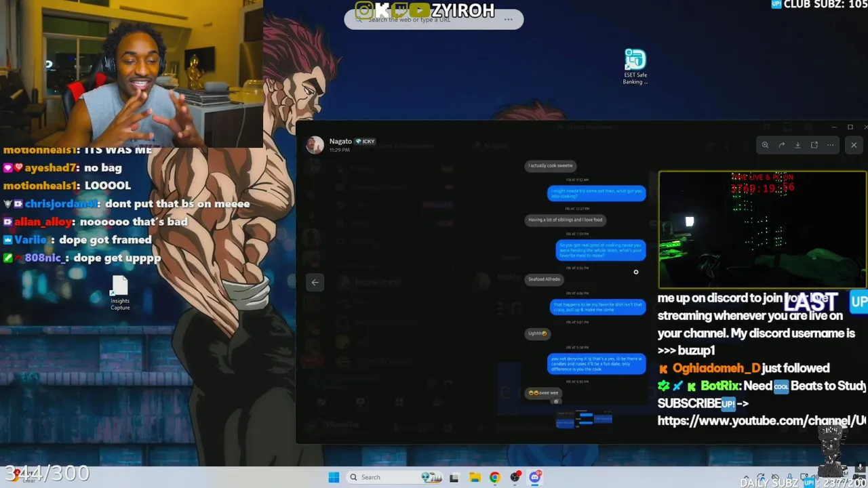
Task: Open Task View on the taskbar
Action: tap(454, 477)
